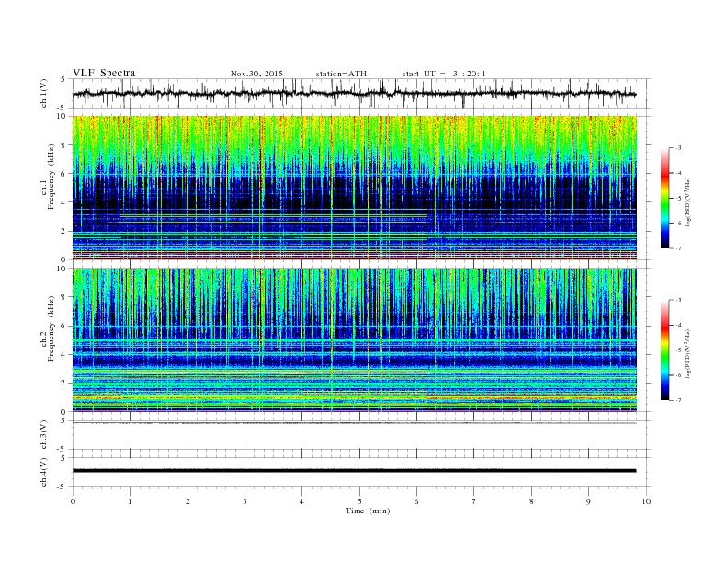Click the 'ch.4(V)' axis label

[44, 472]
